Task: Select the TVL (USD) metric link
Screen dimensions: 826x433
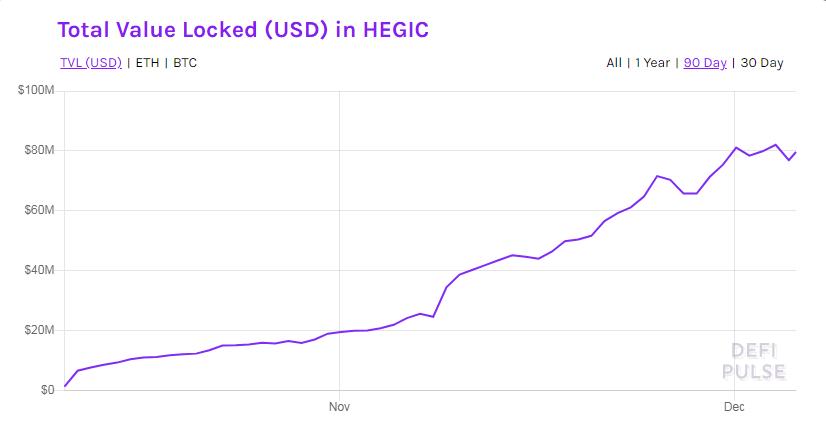Action: [91, 63]
